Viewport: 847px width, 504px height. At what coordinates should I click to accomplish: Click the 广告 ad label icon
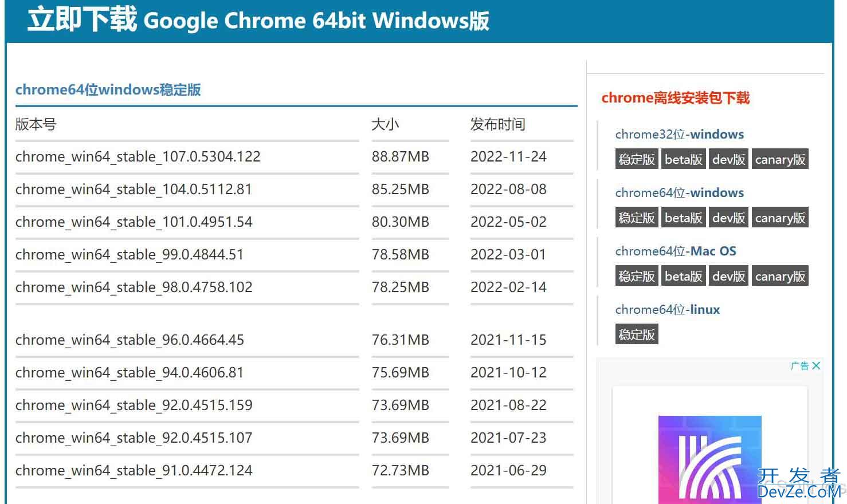click(799, 365)
